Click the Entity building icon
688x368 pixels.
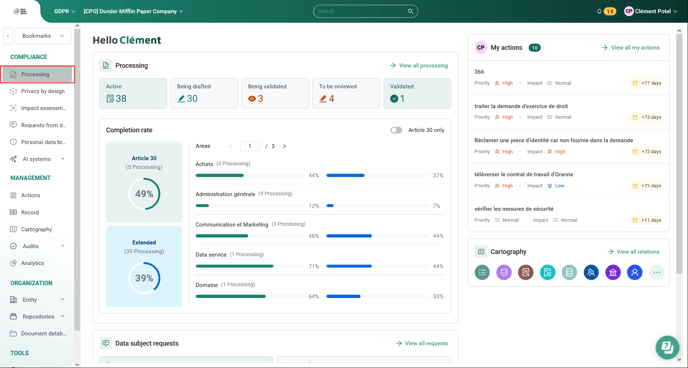point(13,300)
